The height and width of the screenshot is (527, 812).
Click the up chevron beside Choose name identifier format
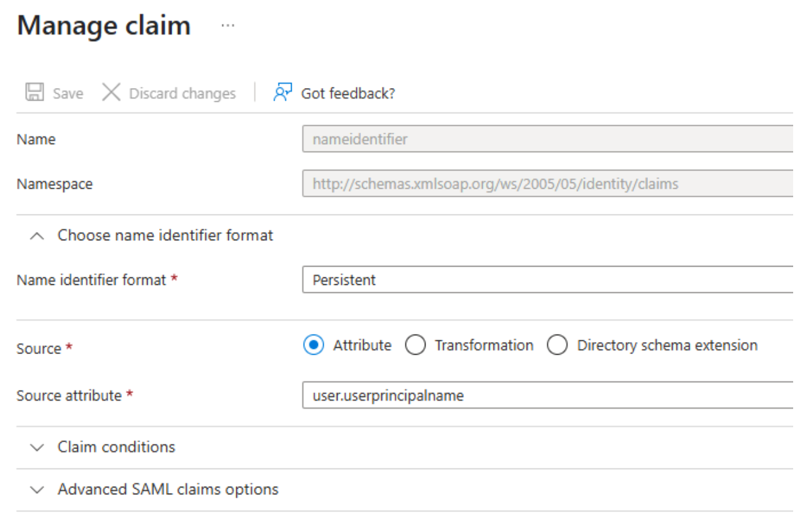click(x=38, y=236)
